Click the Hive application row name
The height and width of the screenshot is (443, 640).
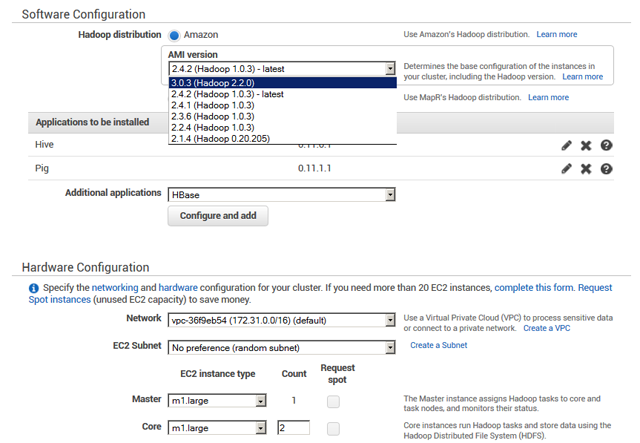pyautogui.click(x=44, y=145)
